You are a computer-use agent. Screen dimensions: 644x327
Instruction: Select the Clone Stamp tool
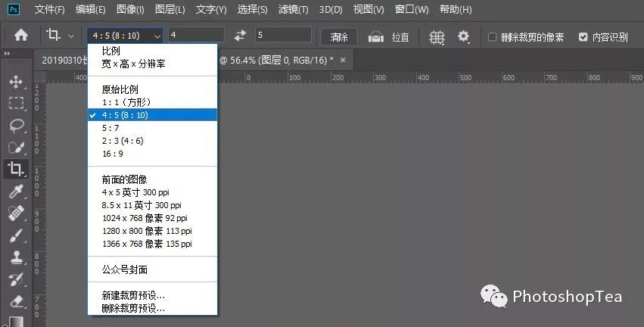(16, 257)
